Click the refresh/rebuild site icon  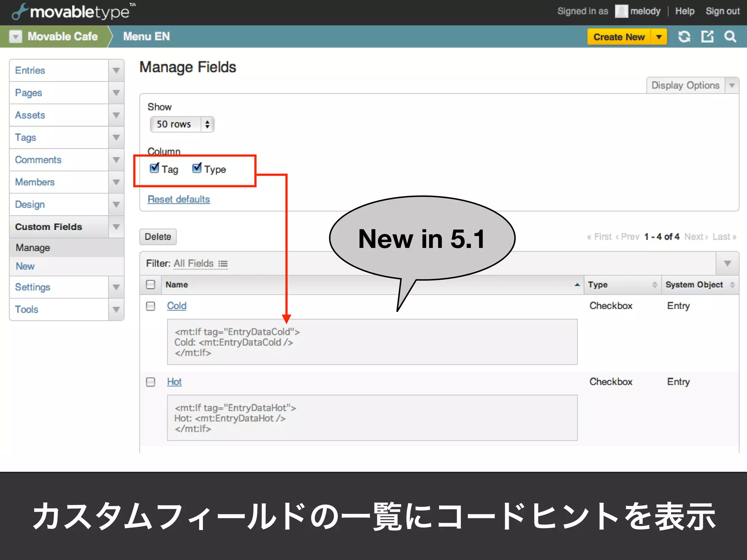tap(684, 36)
